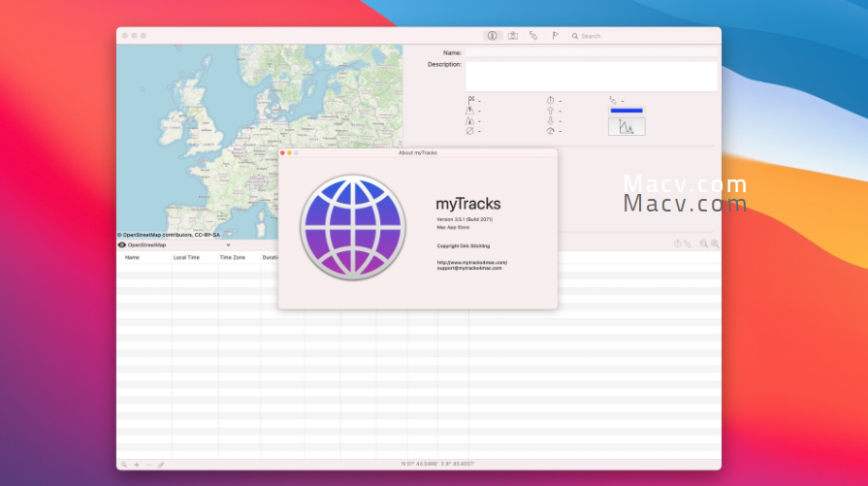The image size is (868, 486).
Task: Click the OpenStreetMap contributors attribution text
Action: [169, 235]
